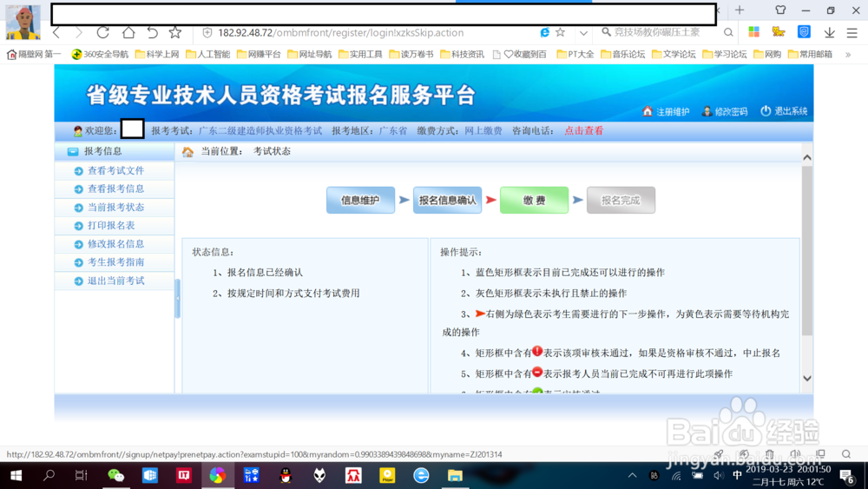Open Task View on taskbar
This screenshot has width=868, height=489.
point(82,475)
